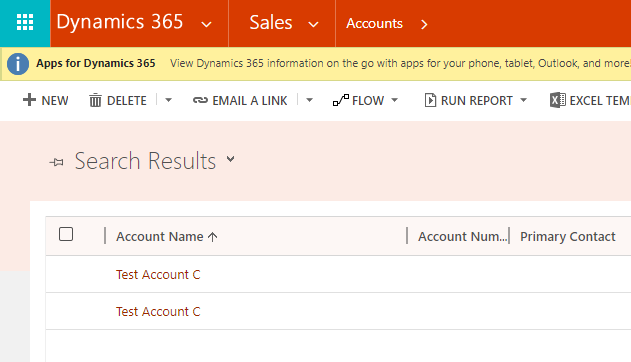Screen dimensions: 631x362
Task: Click the info icon in notification bar
Action: (x=18, y=64)
